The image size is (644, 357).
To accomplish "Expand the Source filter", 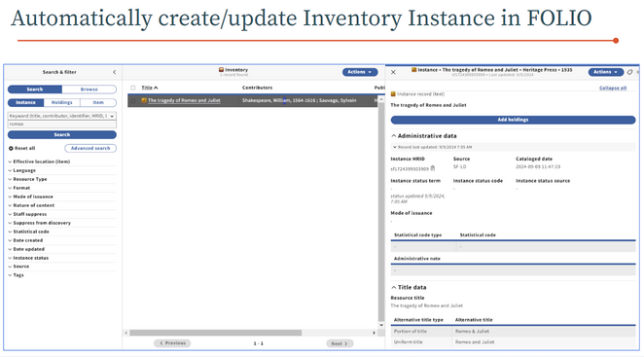I will coord(18,267).
